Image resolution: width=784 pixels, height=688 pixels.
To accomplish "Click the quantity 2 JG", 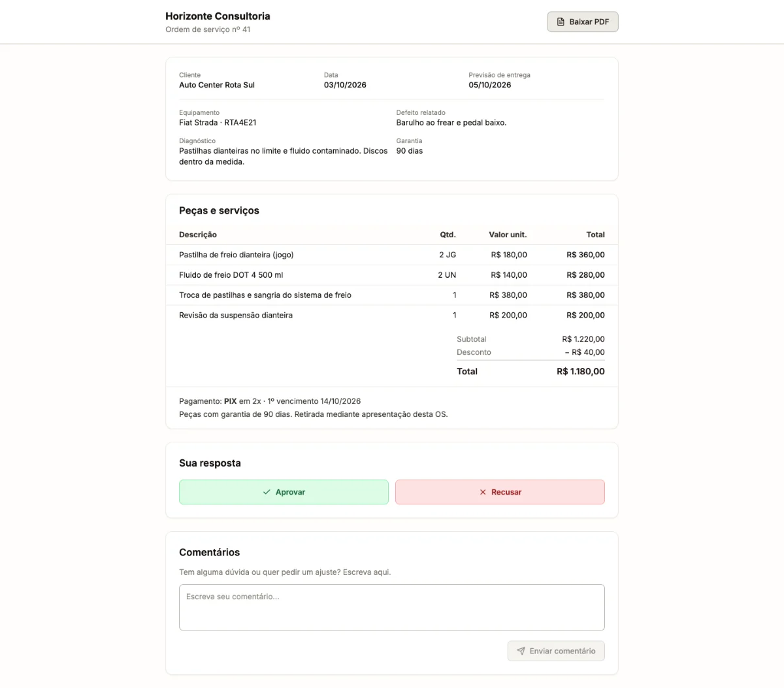I will [448, 255].
